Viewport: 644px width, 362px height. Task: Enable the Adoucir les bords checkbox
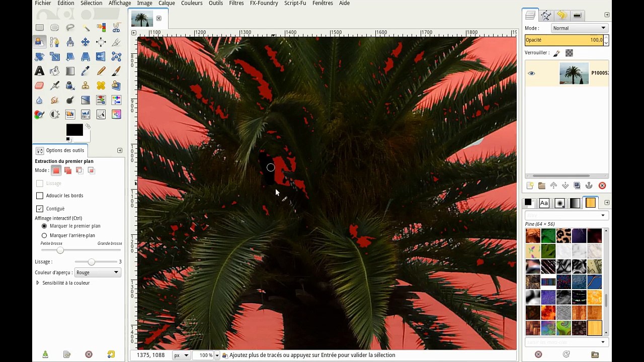click(40, 196)
